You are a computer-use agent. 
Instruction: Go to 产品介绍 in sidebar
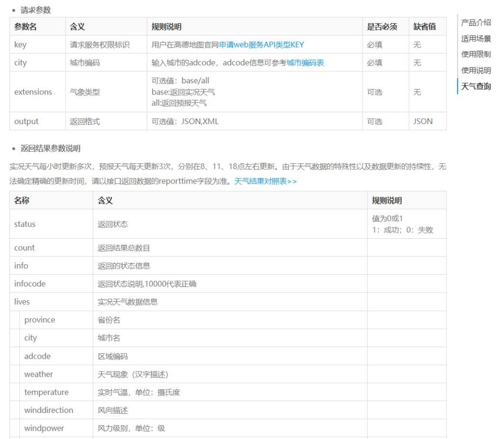(x=475, y=22)
